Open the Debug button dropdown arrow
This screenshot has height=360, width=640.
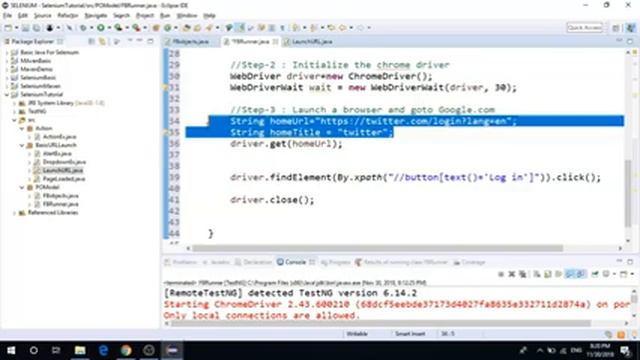[91, 28]
